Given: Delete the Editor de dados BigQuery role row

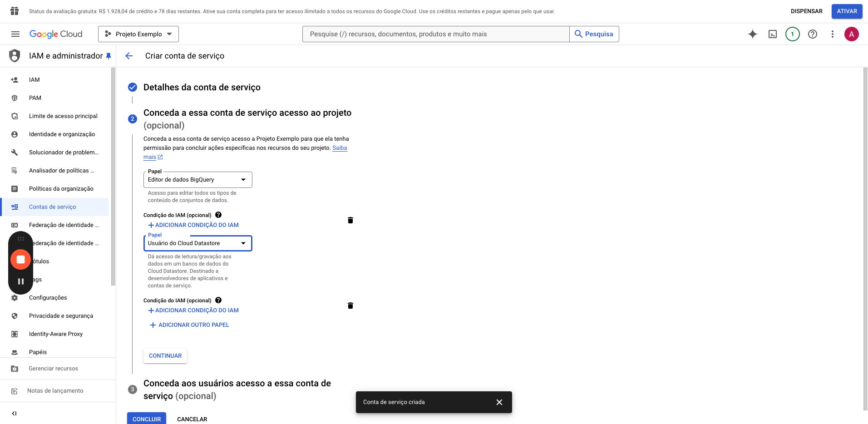Looking at the screenshot, I should (x=350, y=220).
